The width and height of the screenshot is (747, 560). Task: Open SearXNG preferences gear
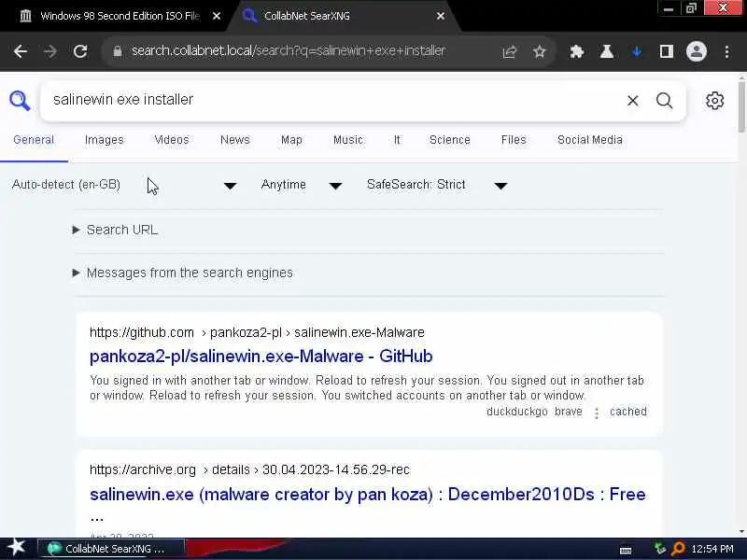click(714, 101)
